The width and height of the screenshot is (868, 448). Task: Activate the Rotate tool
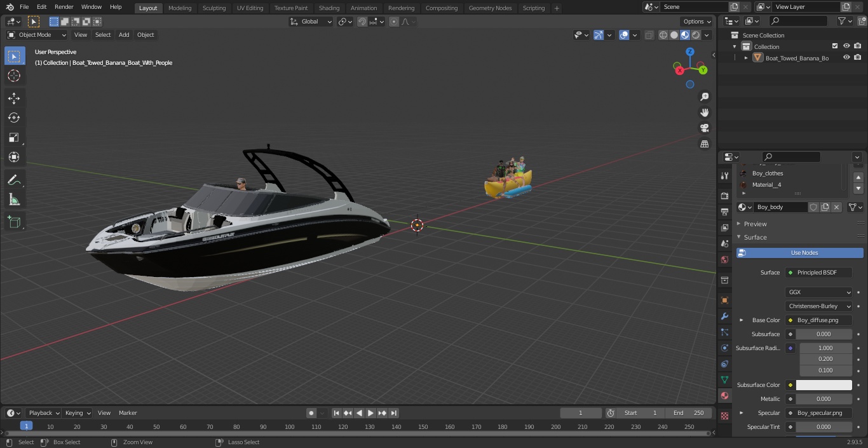point(14,118)
